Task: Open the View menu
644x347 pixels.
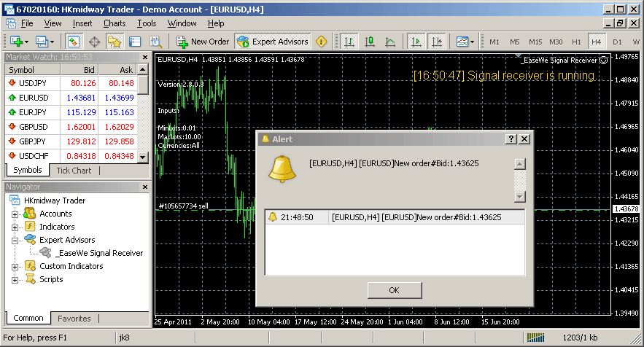Action: 53,23
